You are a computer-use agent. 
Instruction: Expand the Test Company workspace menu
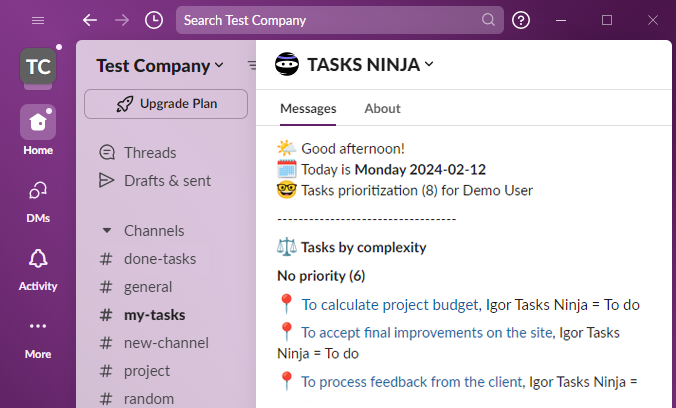(160, 66)
